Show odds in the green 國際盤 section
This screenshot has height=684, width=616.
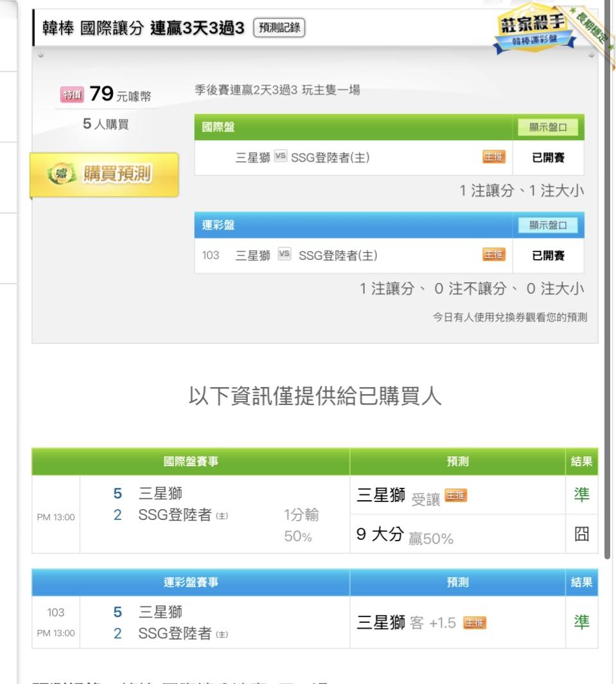(548, 127)
